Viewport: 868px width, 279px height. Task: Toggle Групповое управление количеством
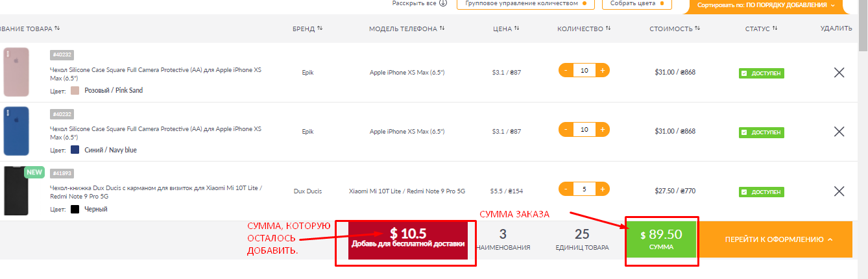click(x=525, y=4)
